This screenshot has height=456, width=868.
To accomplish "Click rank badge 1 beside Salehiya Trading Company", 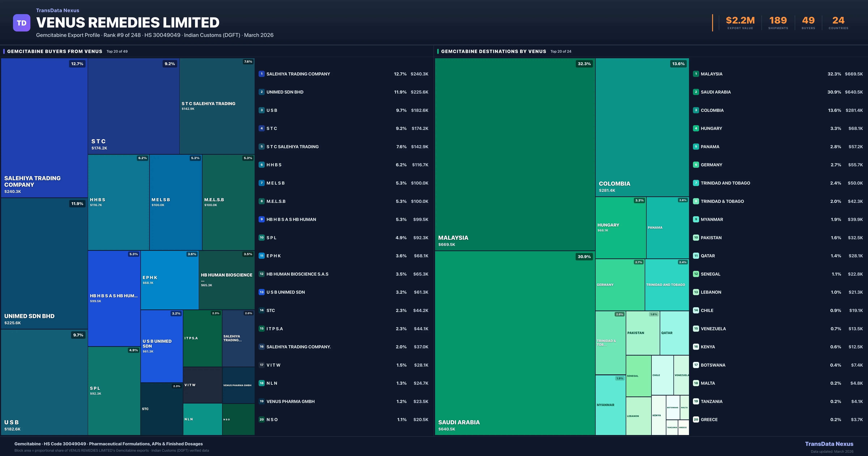I will tap(261, 74).
